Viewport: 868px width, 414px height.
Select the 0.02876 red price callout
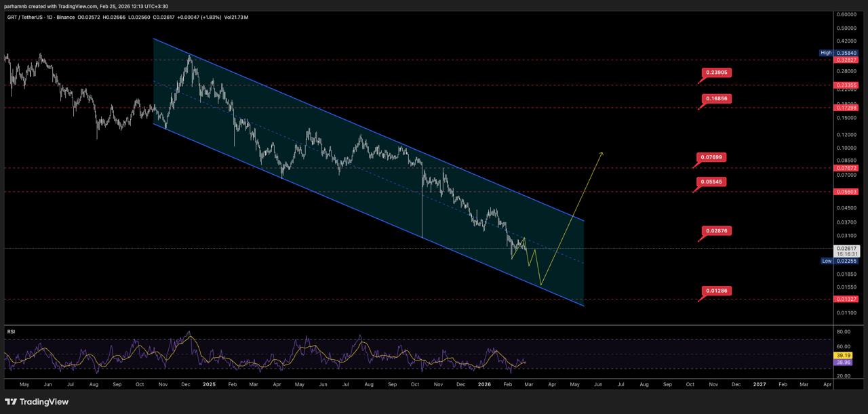(717, 232)
